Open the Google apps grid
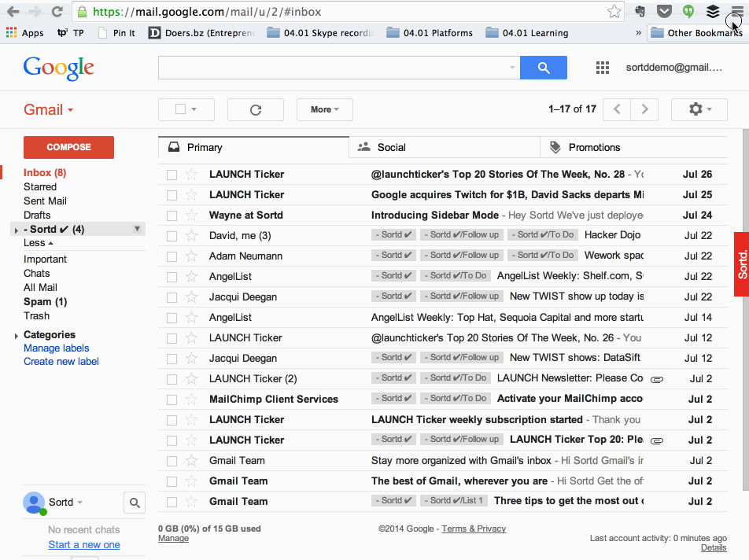 (603, 68)
